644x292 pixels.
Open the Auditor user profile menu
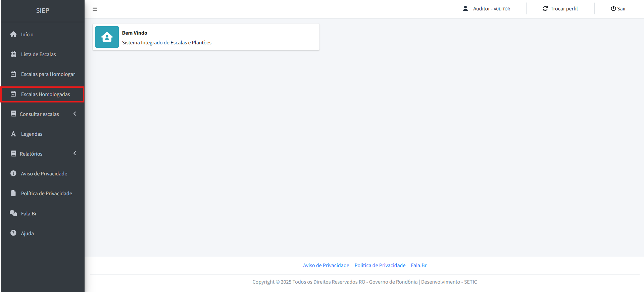point(487,9)
